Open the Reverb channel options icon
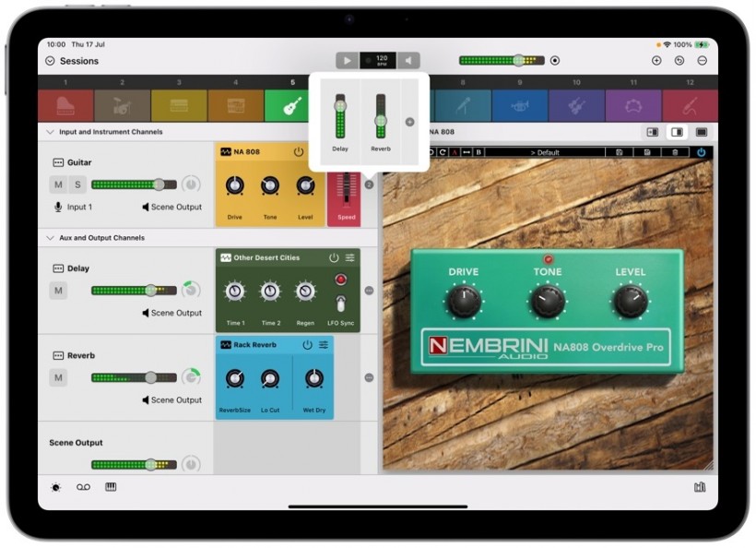The height and width of the screenshot is (548, 756). tap(58, 355)
